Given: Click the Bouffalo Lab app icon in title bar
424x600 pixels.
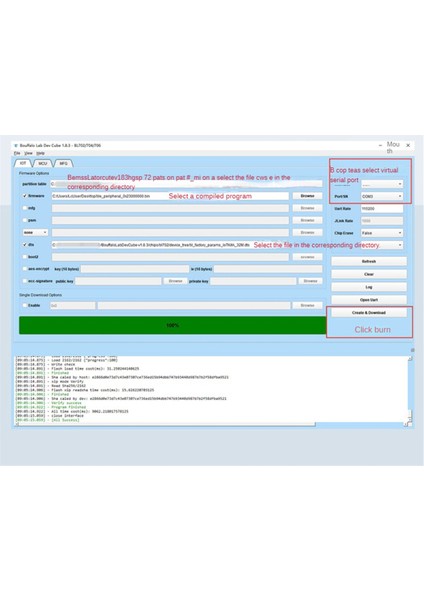Looking at the screenshot, I should click(16, 145).
